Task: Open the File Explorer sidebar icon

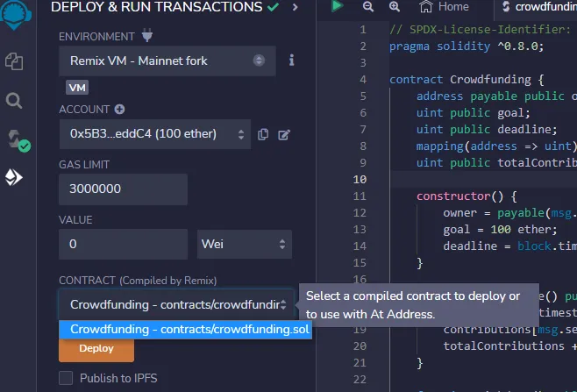Action: [14, 61]
